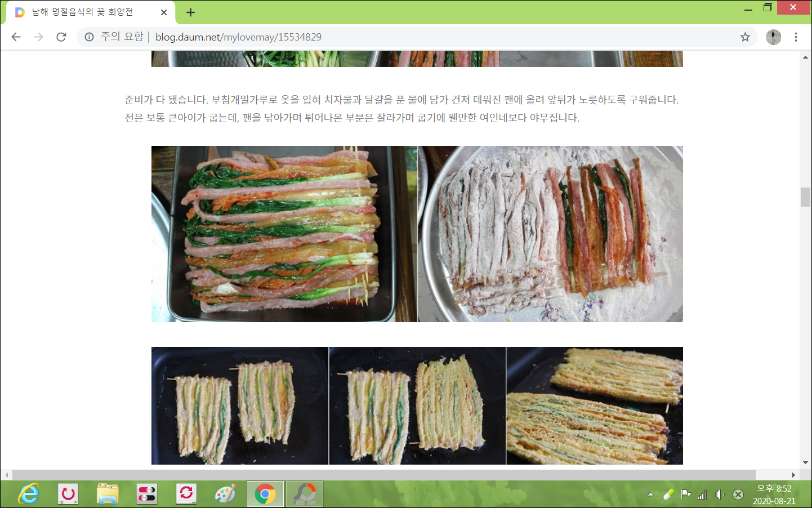Click the vertical scrollbar down arrow
This screenshot has height=508, width=812.
(x=805, y=463)
